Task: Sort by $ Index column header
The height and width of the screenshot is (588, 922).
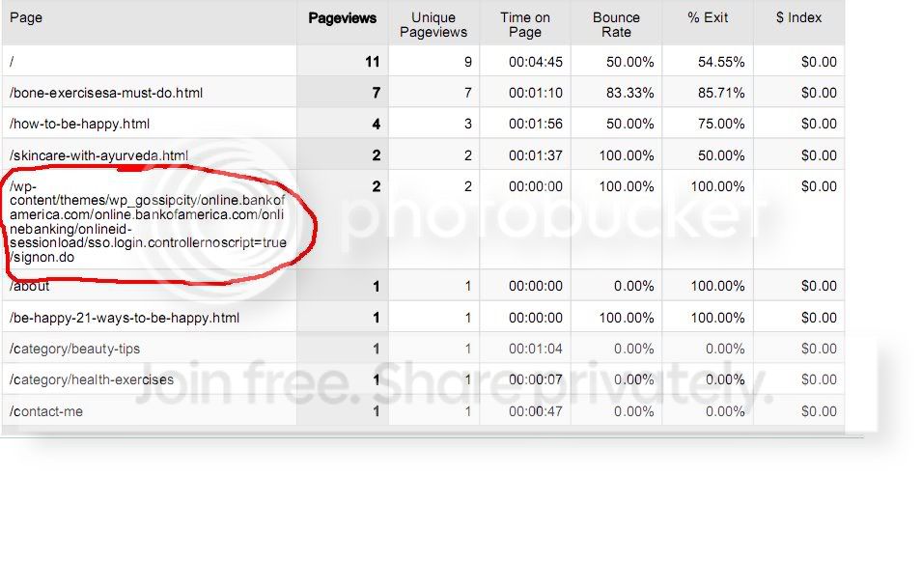Action: [x=798, y=17]
